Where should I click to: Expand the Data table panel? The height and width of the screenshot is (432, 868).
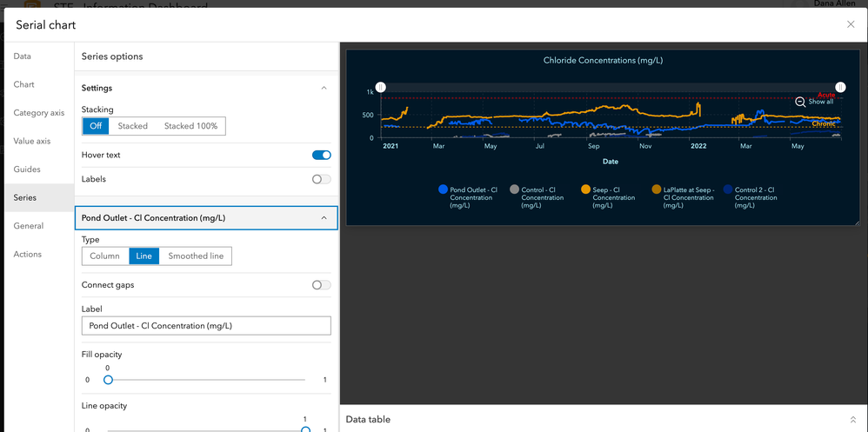coord(852,420)
